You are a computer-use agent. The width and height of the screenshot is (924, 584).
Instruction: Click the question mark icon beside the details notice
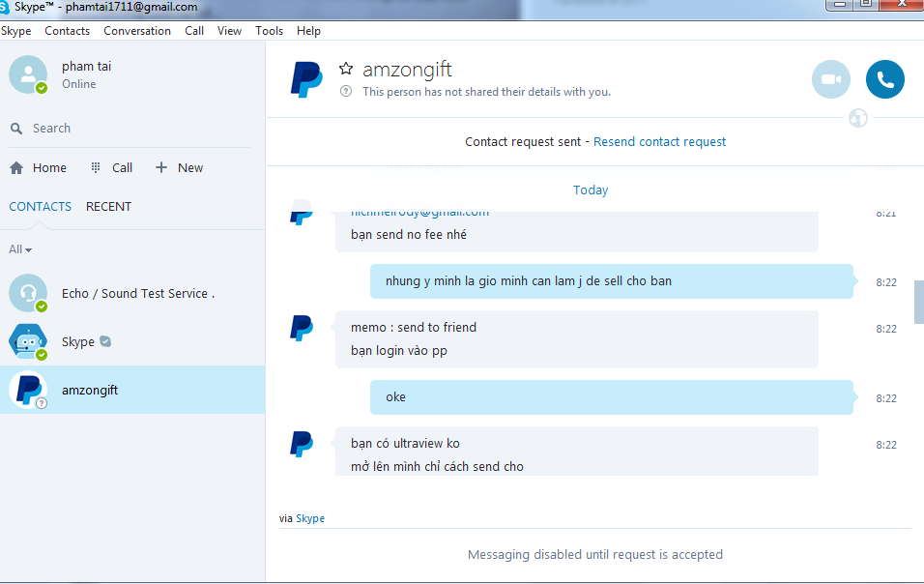pos(346,91)
